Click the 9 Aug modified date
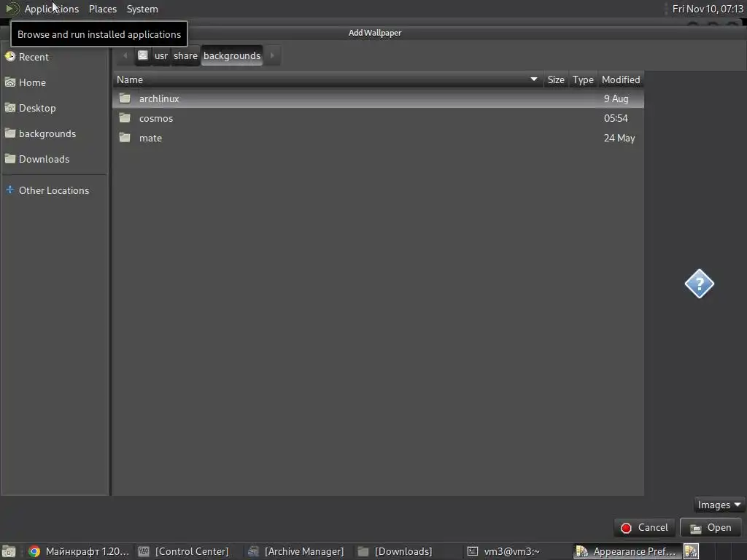Viewport: 747px width, 560px height. (616, 98)
